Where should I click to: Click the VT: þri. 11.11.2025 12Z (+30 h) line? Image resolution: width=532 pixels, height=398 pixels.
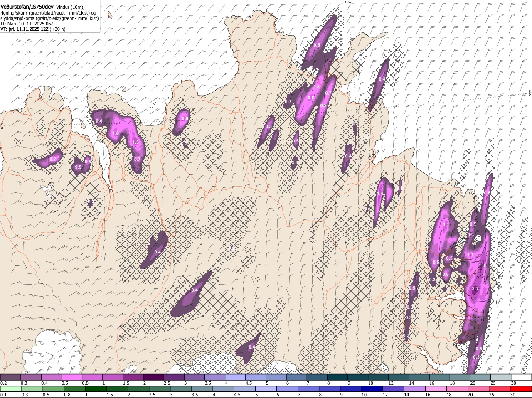click(33, 29)
